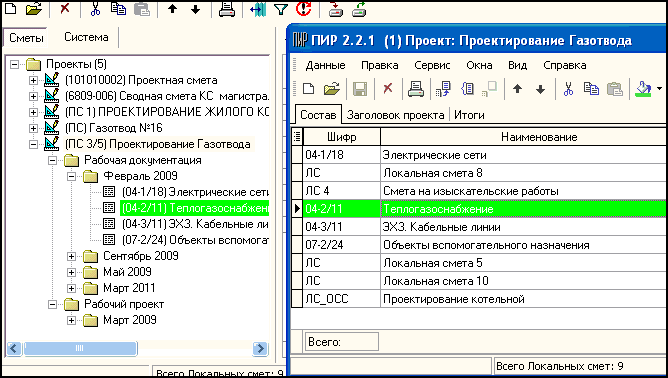668x378 pixels.
Task: Select the Май 2009 folder in tree
Action: click(x=127, y=272)
